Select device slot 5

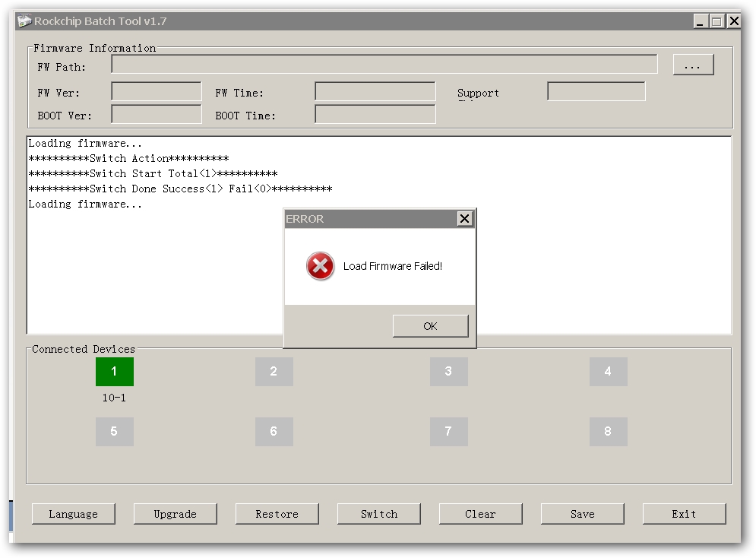[x=114, y=432]
